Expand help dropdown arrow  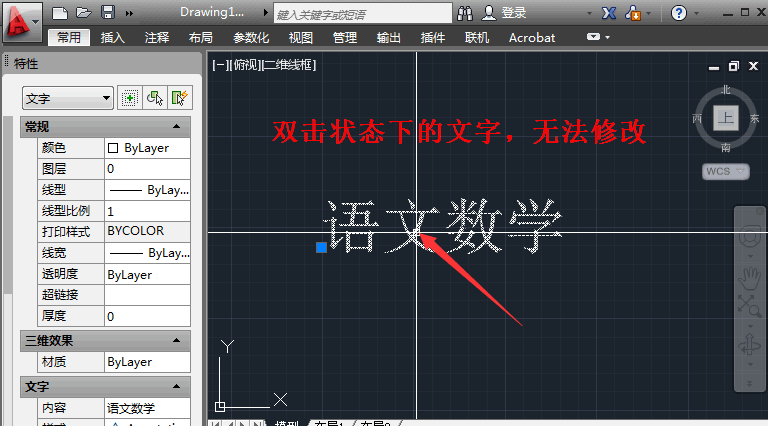[696, 14]
